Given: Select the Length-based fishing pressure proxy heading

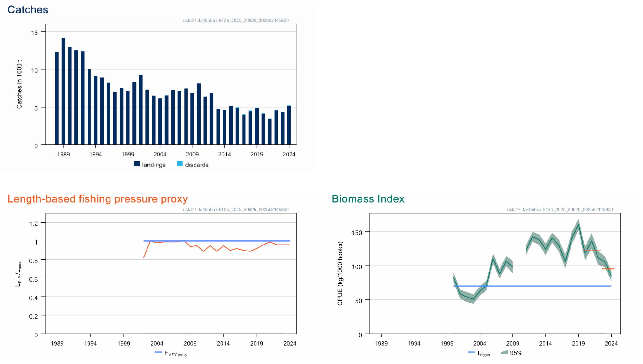Looking at the screenshot, I should coord(98,199).
